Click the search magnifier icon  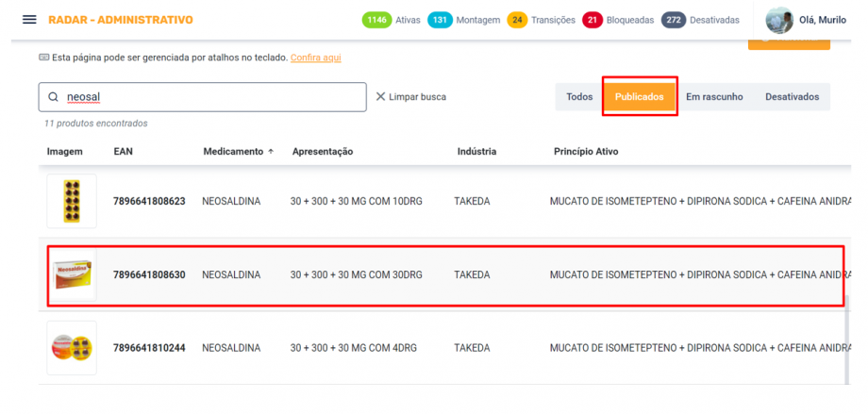(53, 97)
